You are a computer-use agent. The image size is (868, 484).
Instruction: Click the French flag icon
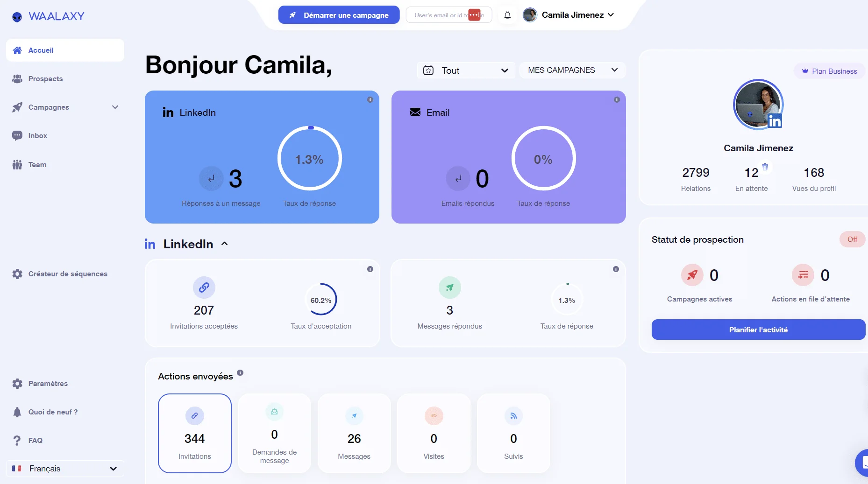pos(17,468)
